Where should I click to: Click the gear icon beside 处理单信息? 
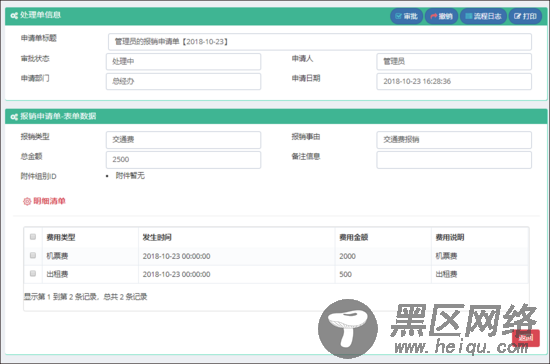[14, 15]
